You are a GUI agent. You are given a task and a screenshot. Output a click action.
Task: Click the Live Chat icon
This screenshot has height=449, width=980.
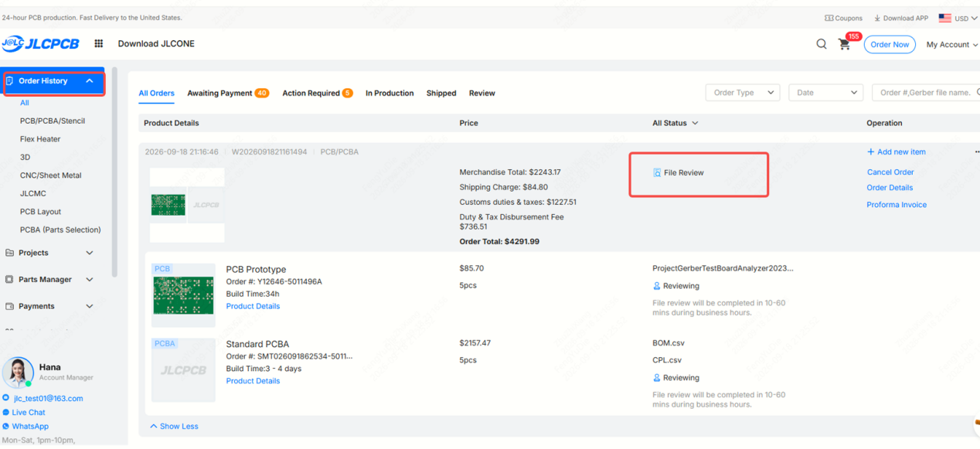click(x=6, y=413)
